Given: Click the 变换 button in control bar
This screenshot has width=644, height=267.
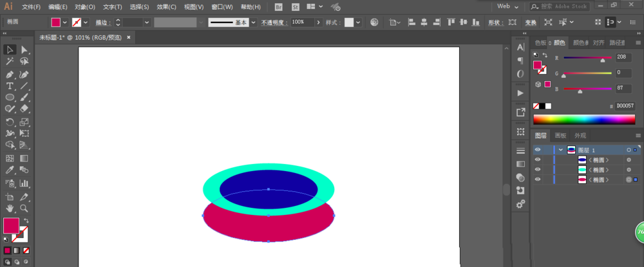Looking at the screenshot, I should pyautogui.click(x=531, y=22).
